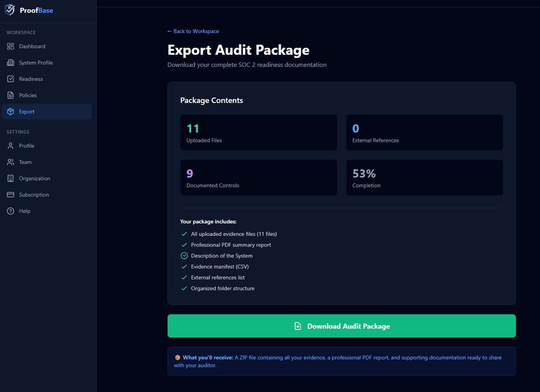The image size is (540, 392).
Task: Click the Profile person icon under Settings
Action: coord(11,146)
